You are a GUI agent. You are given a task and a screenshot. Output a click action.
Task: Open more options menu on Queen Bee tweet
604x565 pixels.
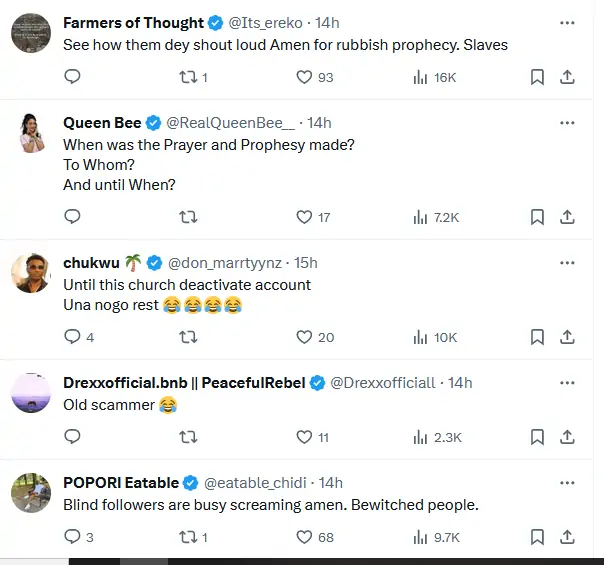(567, 123)
